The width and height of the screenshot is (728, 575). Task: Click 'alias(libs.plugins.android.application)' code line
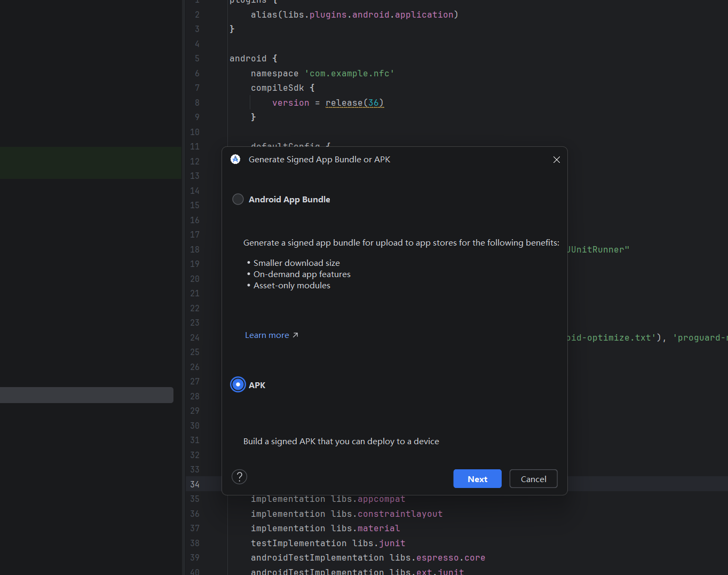[354, 14]
